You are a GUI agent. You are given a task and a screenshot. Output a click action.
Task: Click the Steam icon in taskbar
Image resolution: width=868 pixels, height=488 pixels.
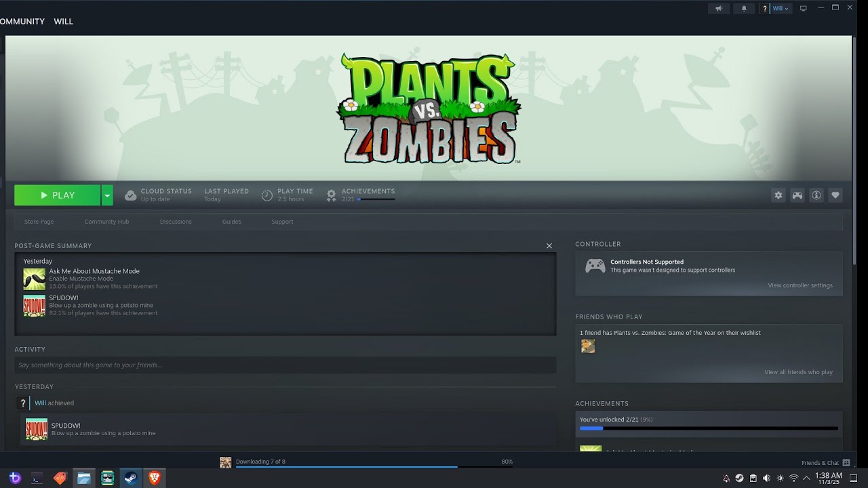click(x=130, y=478)
